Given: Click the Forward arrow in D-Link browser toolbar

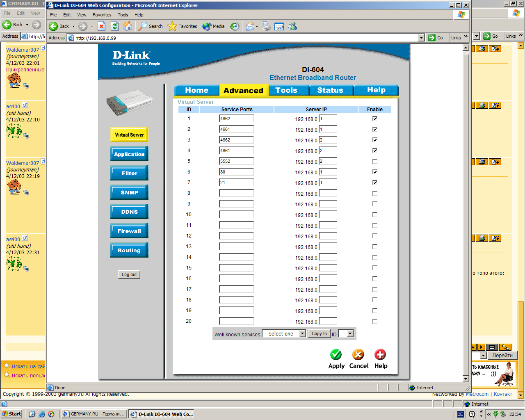Looking at the screenshot, I should point(83,26).
